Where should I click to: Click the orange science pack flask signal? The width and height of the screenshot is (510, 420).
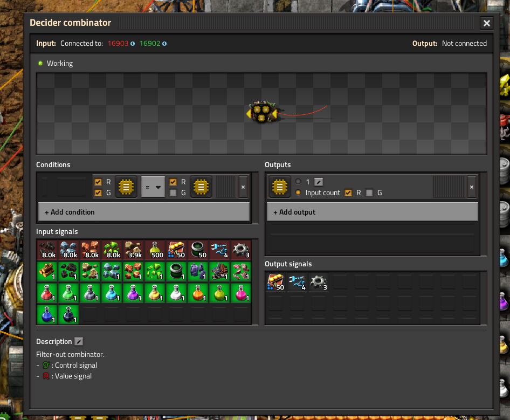[198, 293]
